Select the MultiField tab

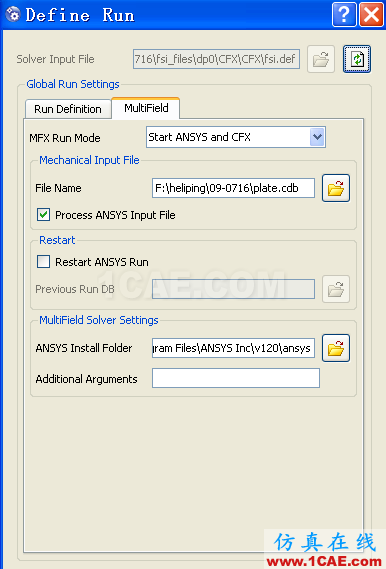[x=146, y=108]
